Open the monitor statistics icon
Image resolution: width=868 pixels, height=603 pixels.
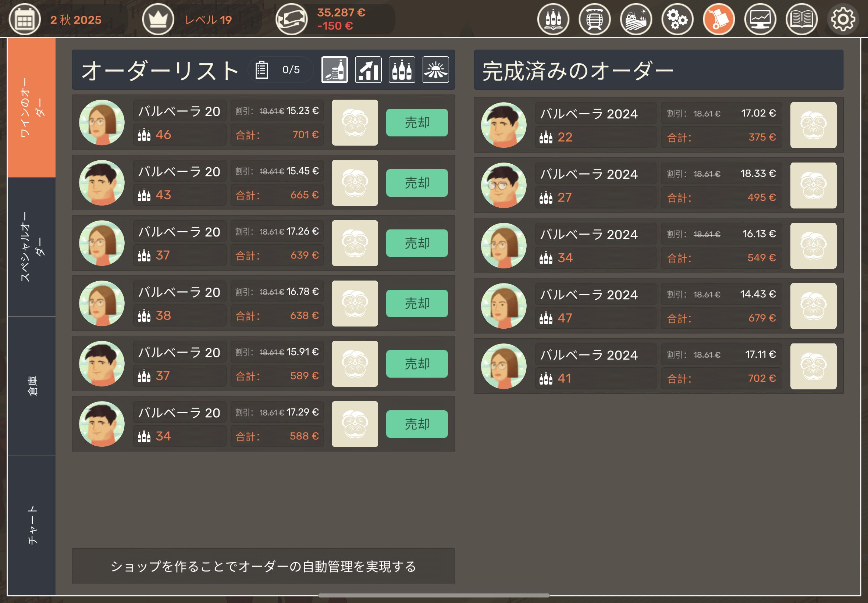[x=760, y=19]
